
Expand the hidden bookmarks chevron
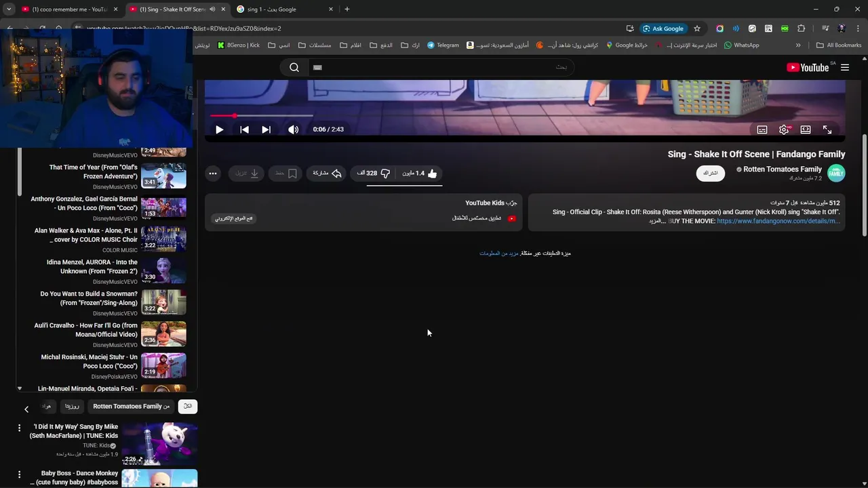click(798, 45)
